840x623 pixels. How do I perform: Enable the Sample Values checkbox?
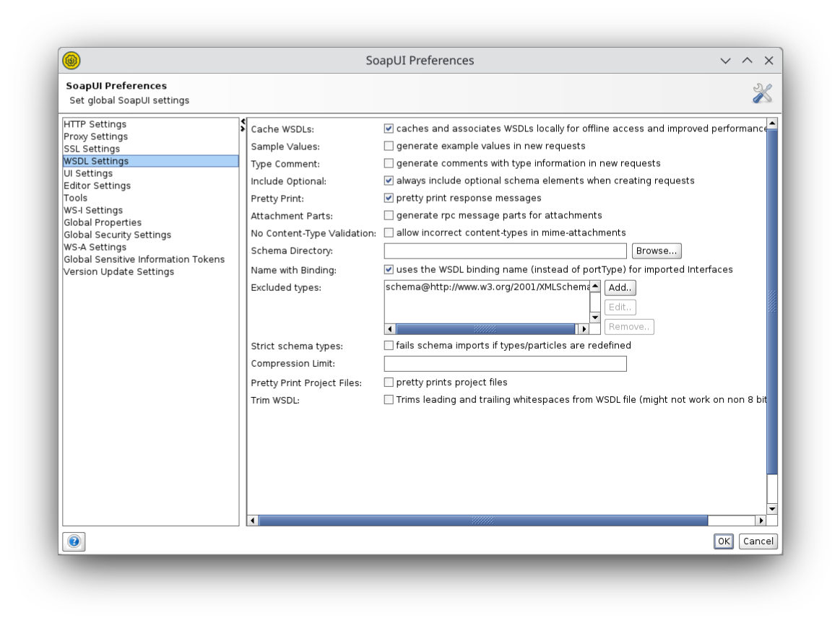point(389,146)
